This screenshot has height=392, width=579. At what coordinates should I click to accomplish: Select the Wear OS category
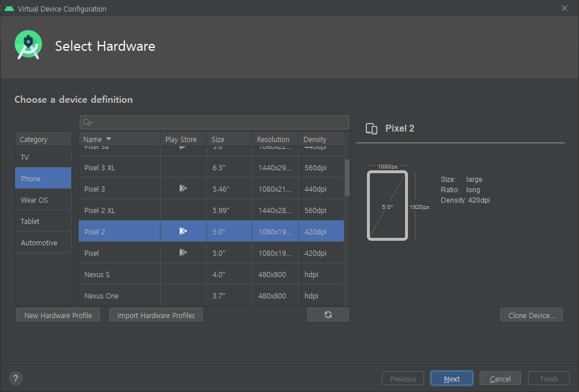tap(43, 200)
